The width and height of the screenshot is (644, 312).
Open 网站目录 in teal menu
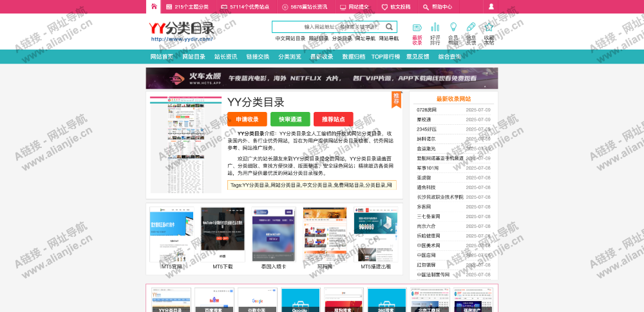pyautogui.click(x=194, y=57)
